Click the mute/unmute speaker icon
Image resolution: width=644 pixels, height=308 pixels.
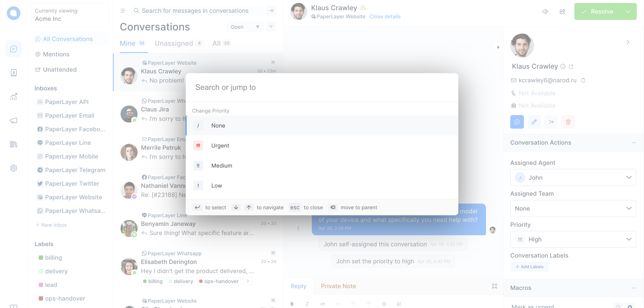[x=545, y=11]
